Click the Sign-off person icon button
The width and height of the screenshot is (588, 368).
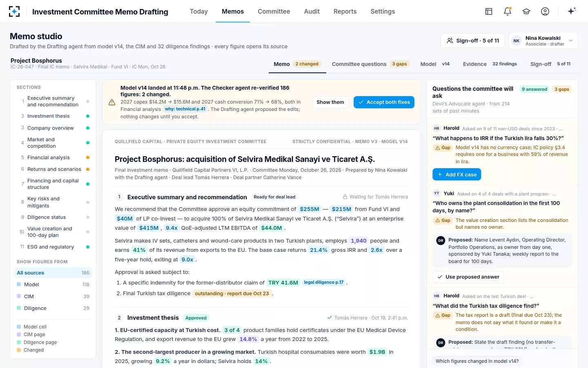[x=473, y=40]
